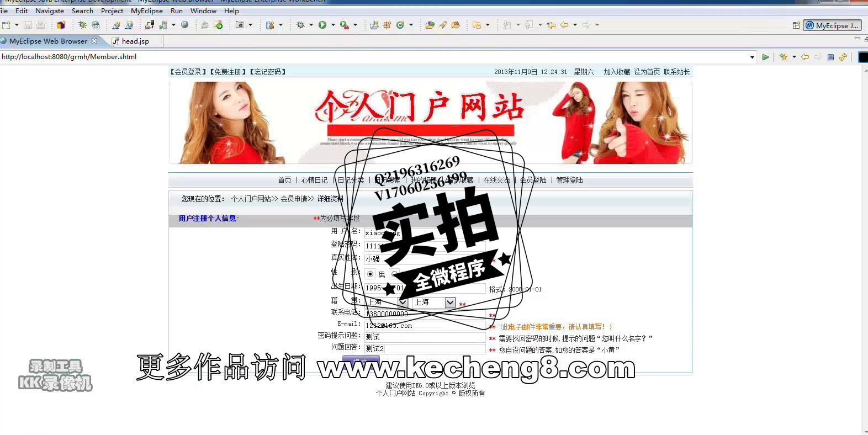The height and width of the screenshot is (435, 868).
Task: Open the Run menu
Action: [177, 10]
